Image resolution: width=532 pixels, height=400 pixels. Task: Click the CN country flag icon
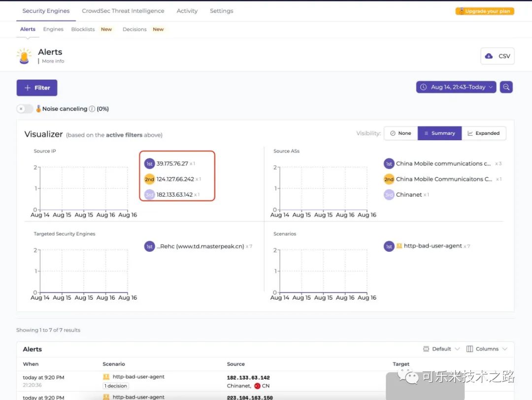257,386
